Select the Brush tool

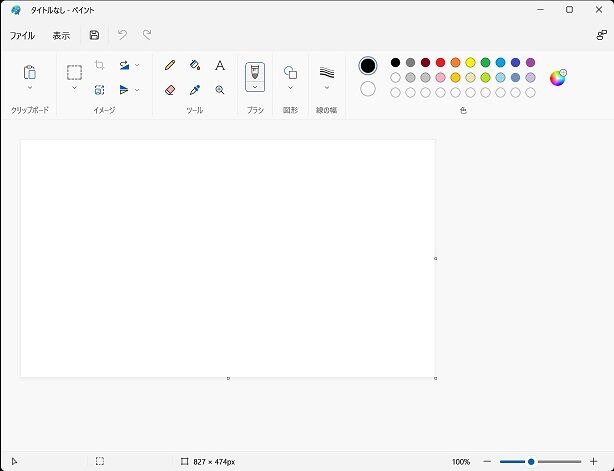[255, 72]
